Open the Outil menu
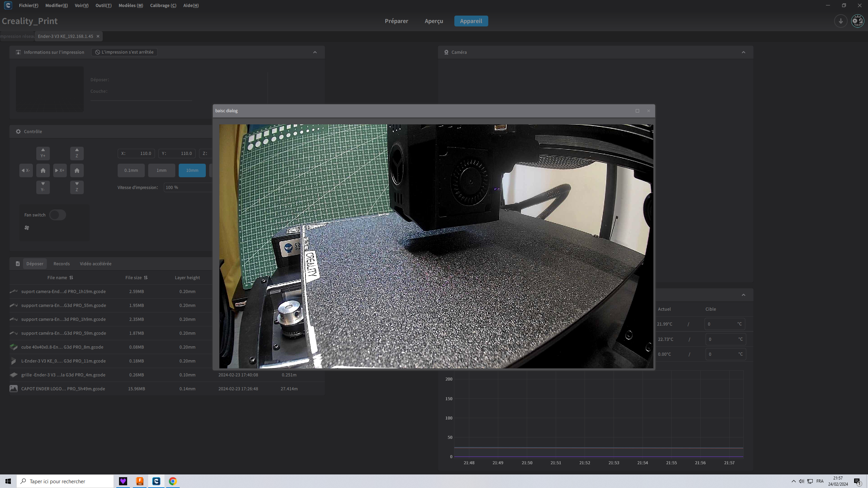Viewport: 868px width, 488px height. pos(103,5)
